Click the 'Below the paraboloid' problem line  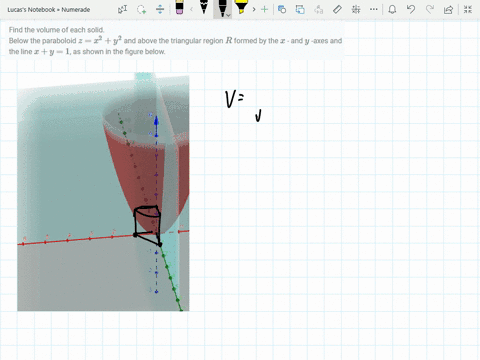[x=175, y=41]
